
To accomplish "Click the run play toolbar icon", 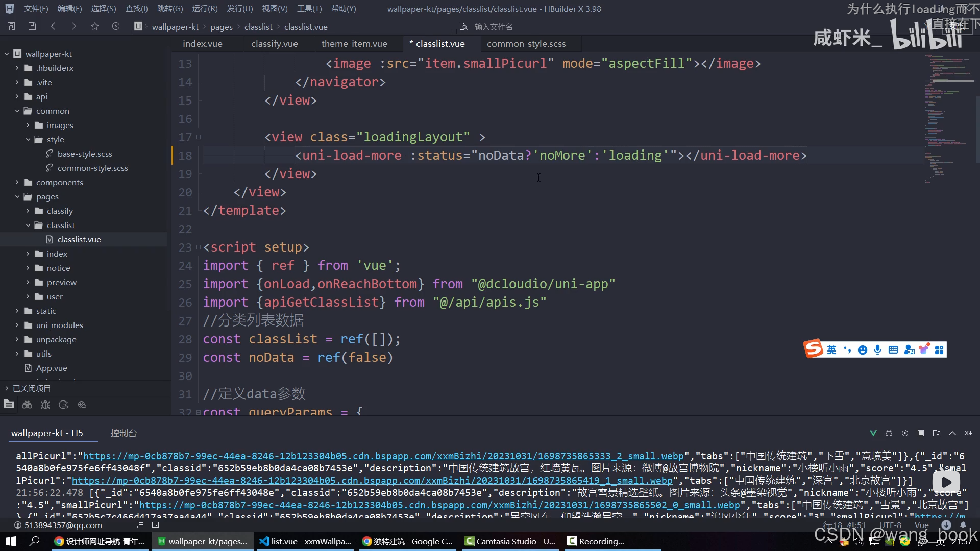I will (x=116, y=26).
